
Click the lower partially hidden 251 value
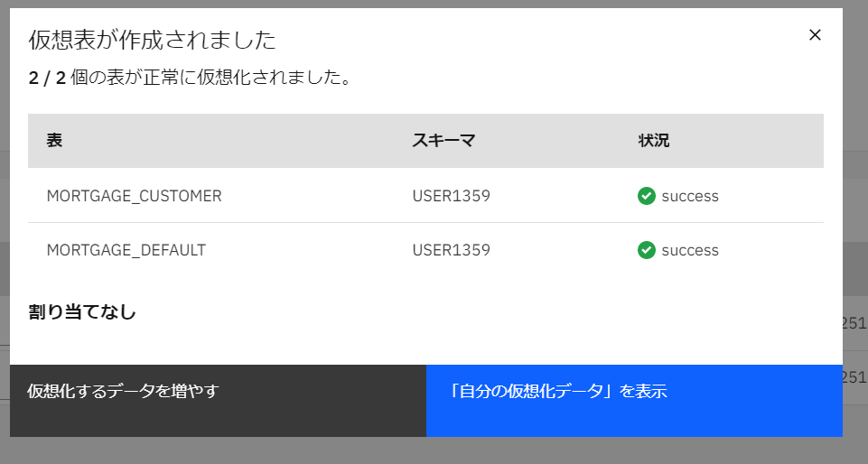854,377
